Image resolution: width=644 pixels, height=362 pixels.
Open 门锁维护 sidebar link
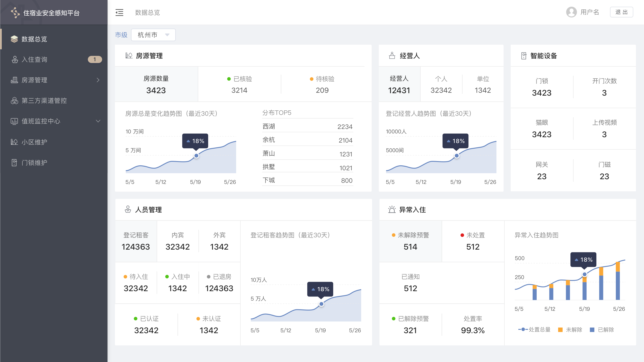click(34, 163)
